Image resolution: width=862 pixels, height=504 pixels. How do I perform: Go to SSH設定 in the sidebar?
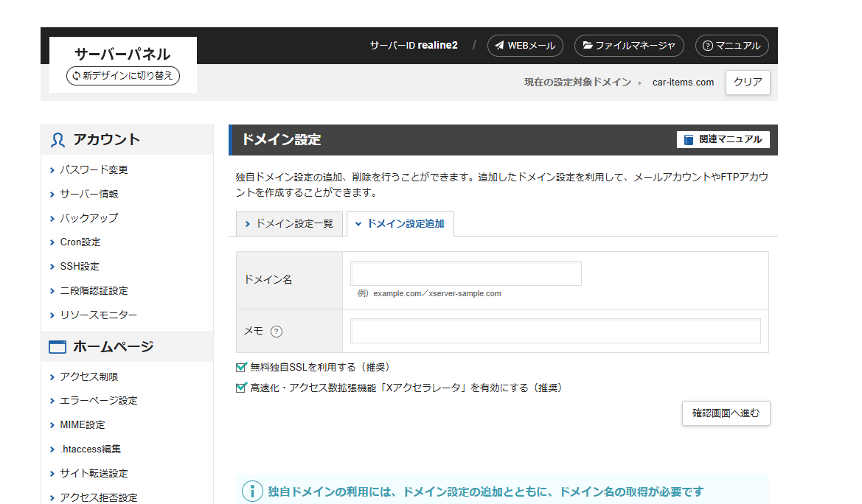[80, 267]
